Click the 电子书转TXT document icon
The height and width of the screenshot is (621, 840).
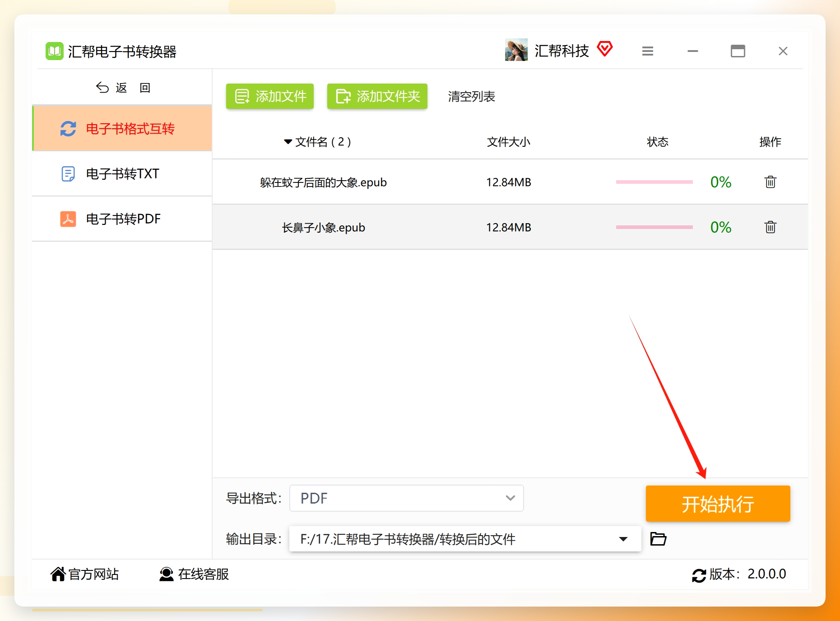tap(68, 174)
